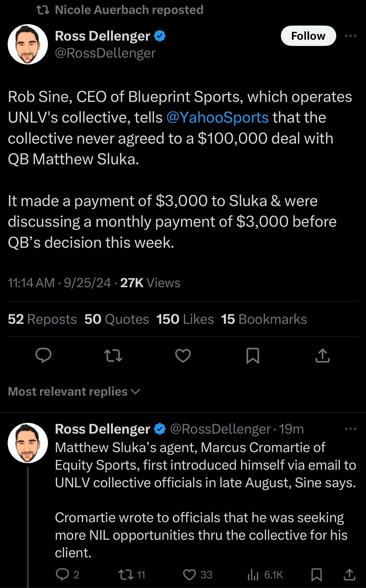Open more options on the reply post
366x588 pixels.
pos(350,429)
